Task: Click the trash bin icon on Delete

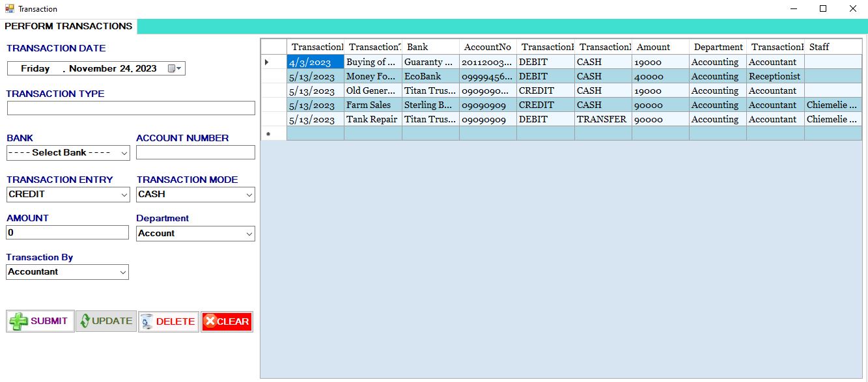Action: click(147, 321)
